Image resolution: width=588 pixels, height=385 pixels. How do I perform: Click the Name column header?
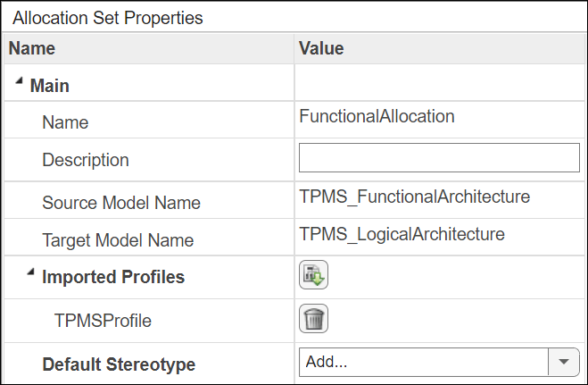point(32,48)
